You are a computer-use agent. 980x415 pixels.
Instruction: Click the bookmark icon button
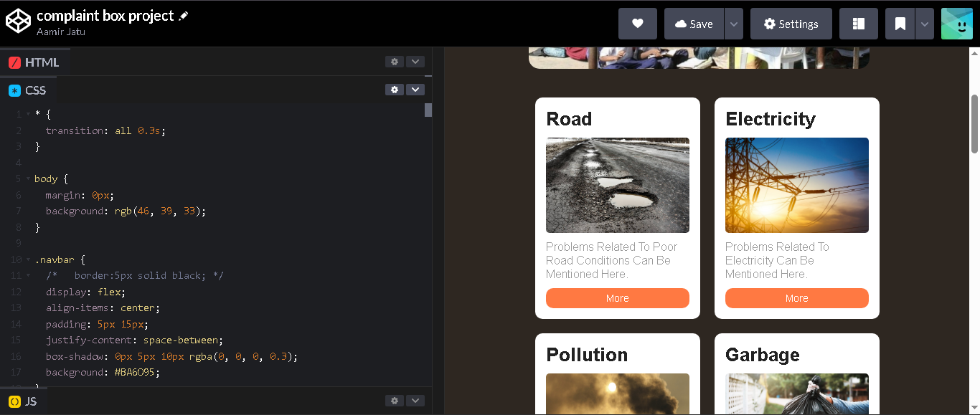tap(900, 24)
